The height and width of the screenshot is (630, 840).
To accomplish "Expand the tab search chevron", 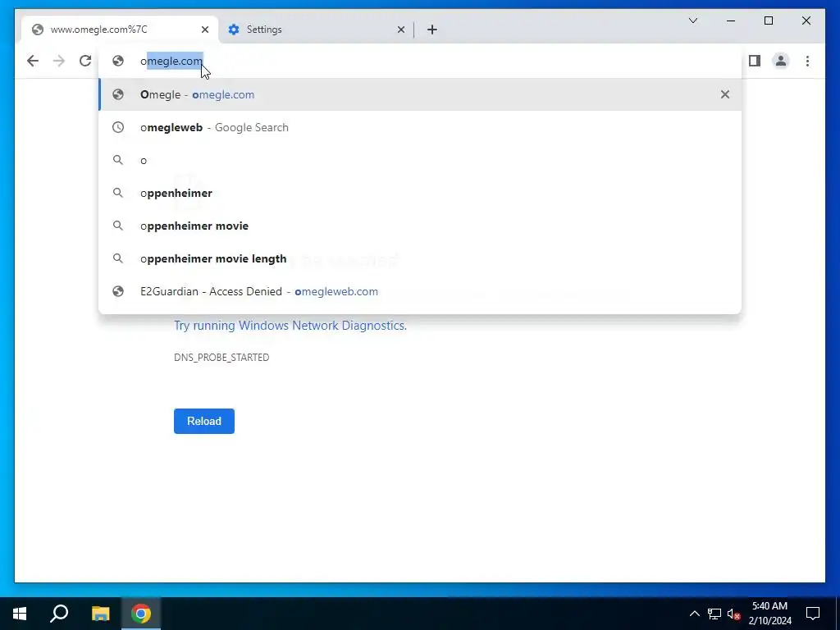I will click(692, 21).
